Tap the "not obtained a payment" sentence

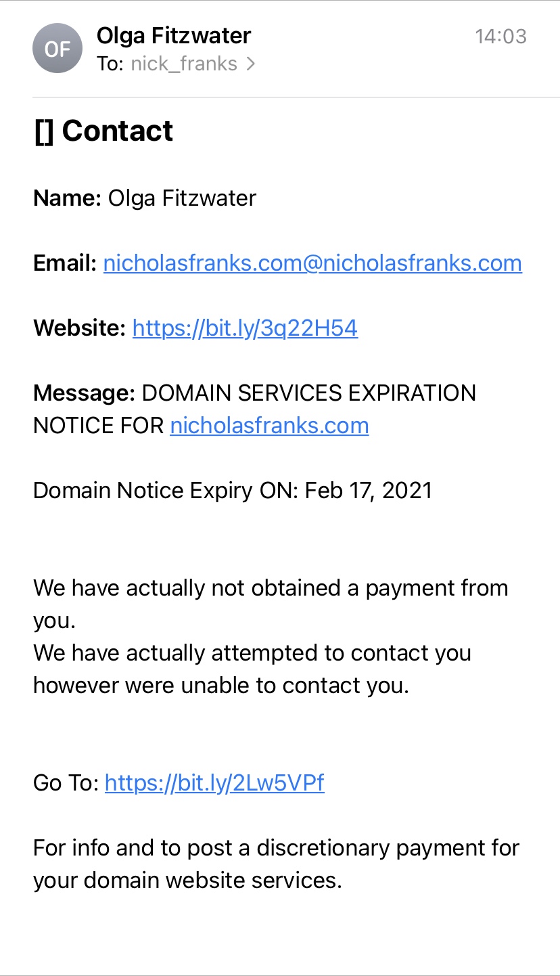(271, 588)
